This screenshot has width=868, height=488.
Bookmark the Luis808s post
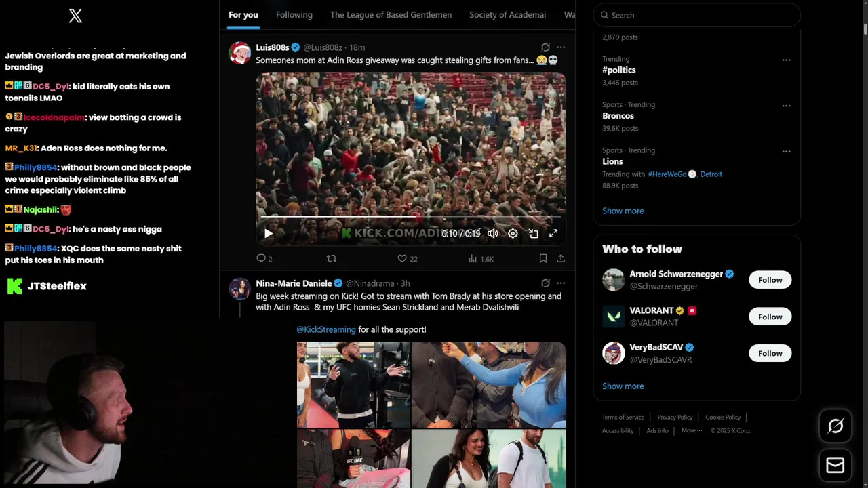coord(543,258)
